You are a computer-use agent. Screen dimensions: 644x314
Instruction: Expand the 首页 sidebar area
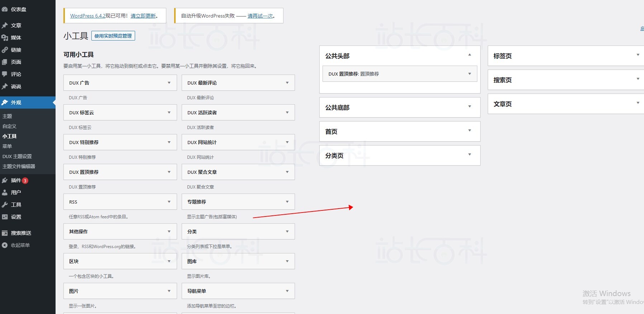tap(469, 130)
